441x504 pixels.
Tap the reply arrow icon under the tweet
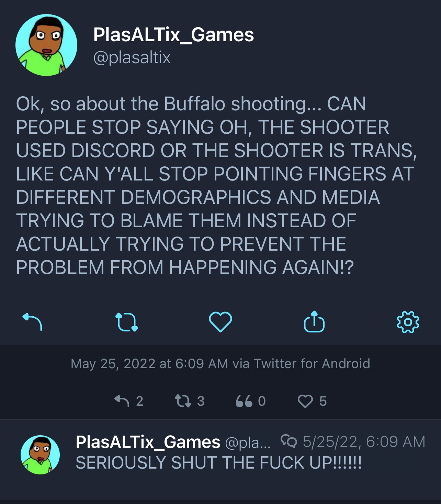(32, 322)
